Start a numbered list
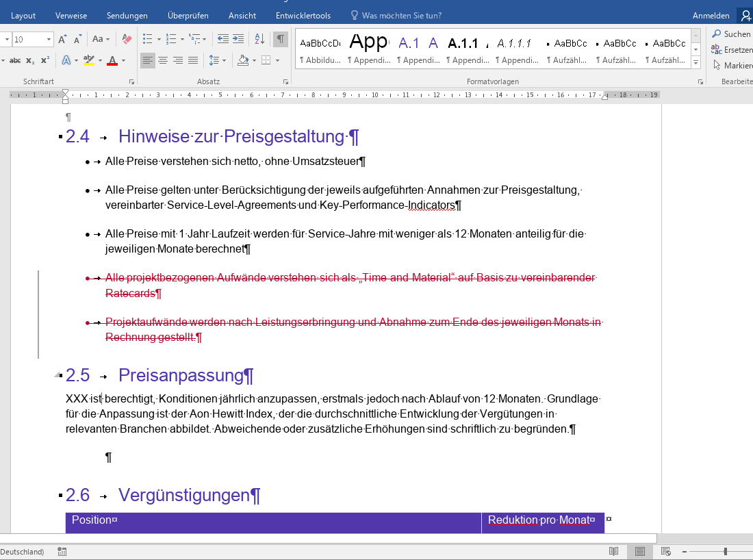Screen dimensions: 753x560 coord(171,40)
